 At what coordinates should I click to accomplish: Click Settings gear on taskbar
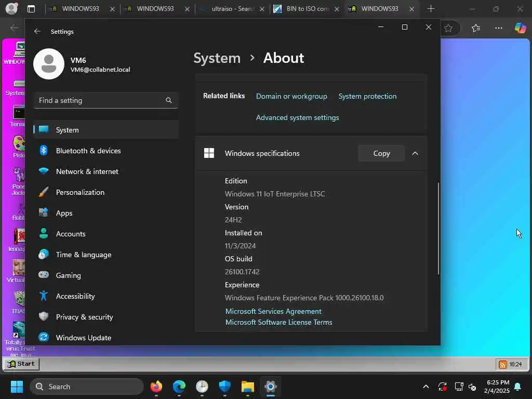tap(270, 387)
